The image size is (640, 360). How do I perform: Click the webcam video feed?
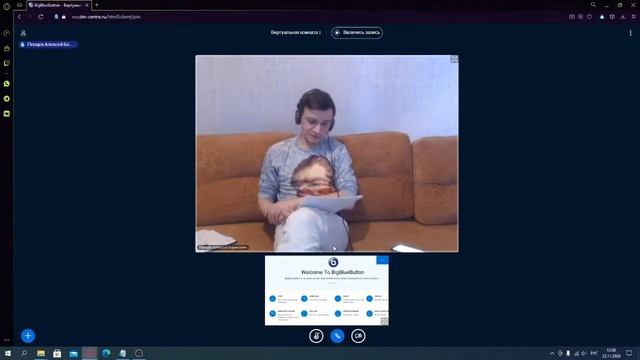coord(327,153)
